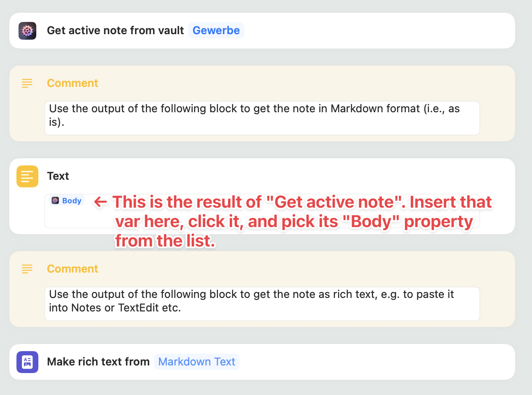The height and width of the screenshot is (395, 532).
Task: Open the Gewerbe vault parameter
Action: coord(216,30)
